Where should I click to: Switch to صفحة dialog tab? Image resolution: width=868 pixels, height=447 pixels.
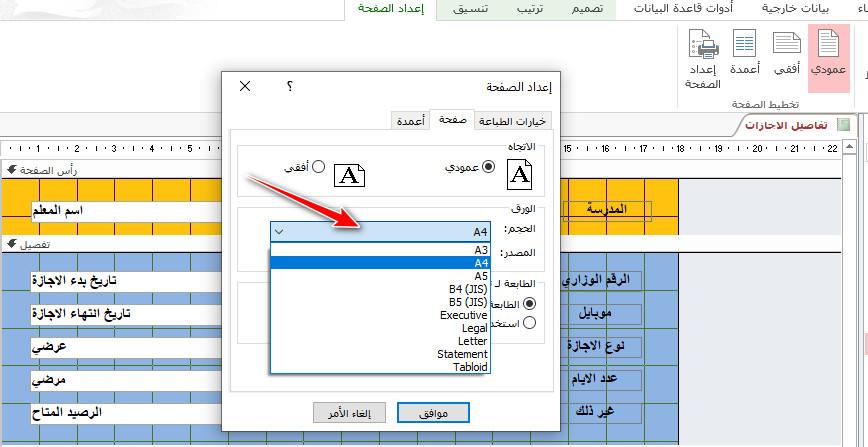452,120
